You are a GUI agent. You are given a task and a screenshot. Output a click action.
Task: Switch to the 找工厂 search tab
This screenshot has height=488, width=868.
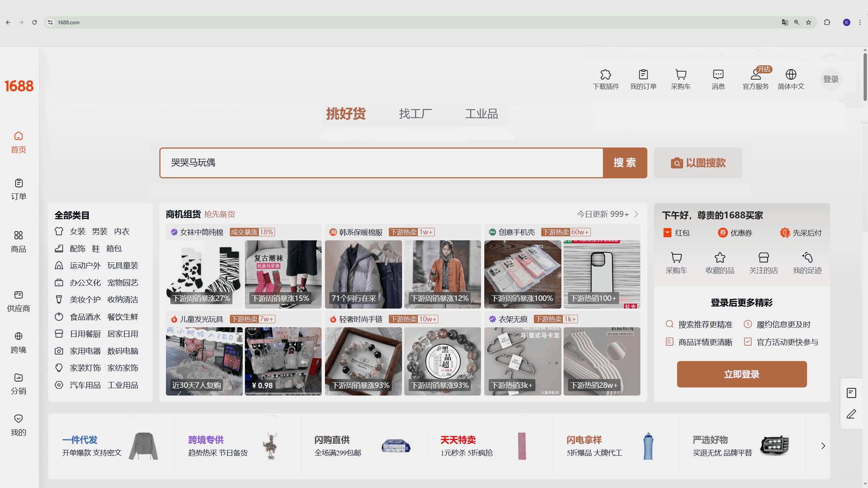tap(415, 114)
